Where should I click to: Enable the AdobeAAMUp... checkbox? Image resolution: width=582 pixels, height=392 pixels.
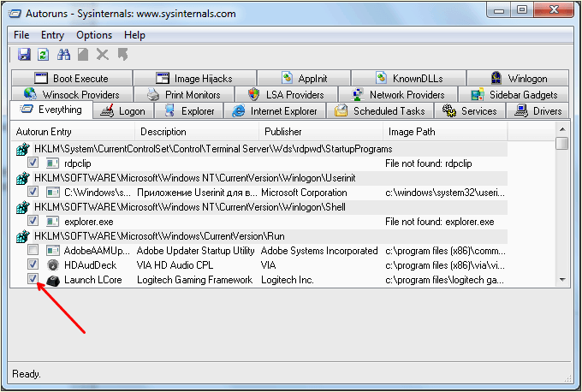(x=33, y=249)
